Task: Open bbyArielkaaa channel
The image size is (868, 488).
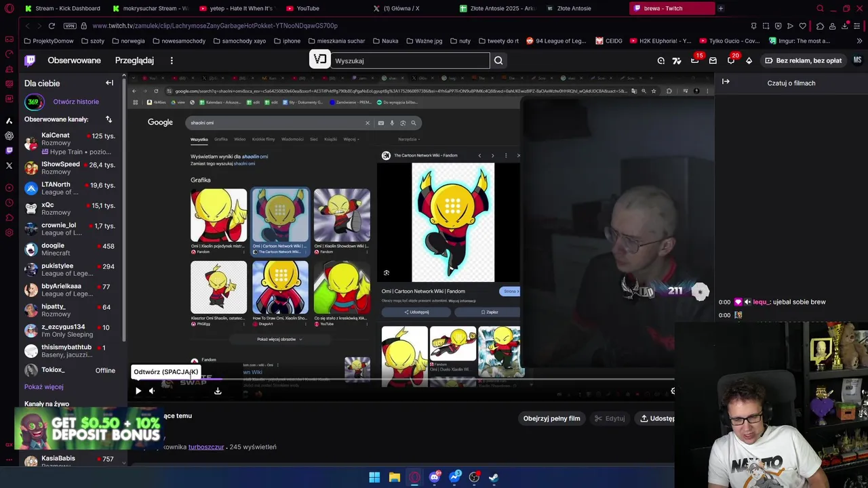Action: 70,290
